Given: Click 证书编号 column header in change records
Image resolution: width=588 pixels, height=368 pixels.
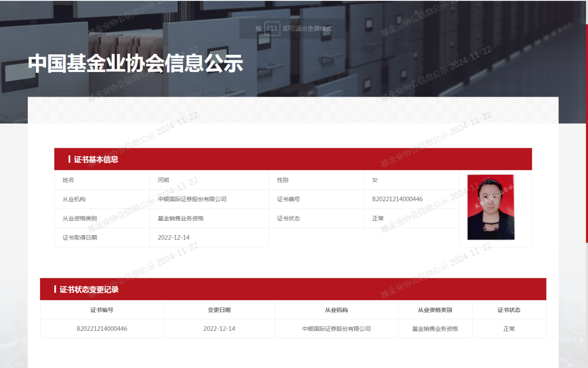Looking at the screenshot, I should tap(102, 310).
